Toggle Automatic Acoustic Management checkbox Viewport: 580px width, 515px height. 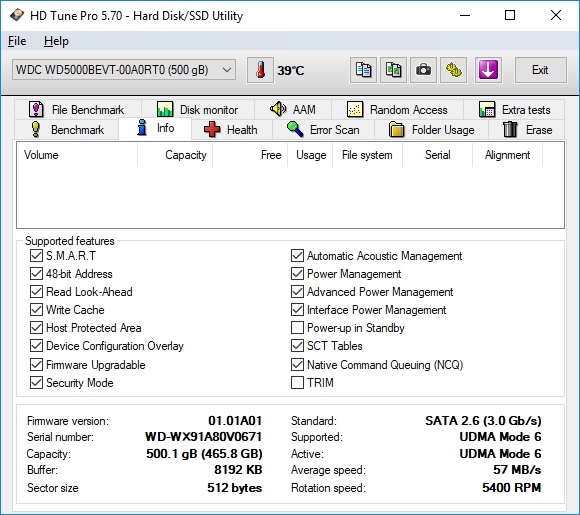[297, 256]
